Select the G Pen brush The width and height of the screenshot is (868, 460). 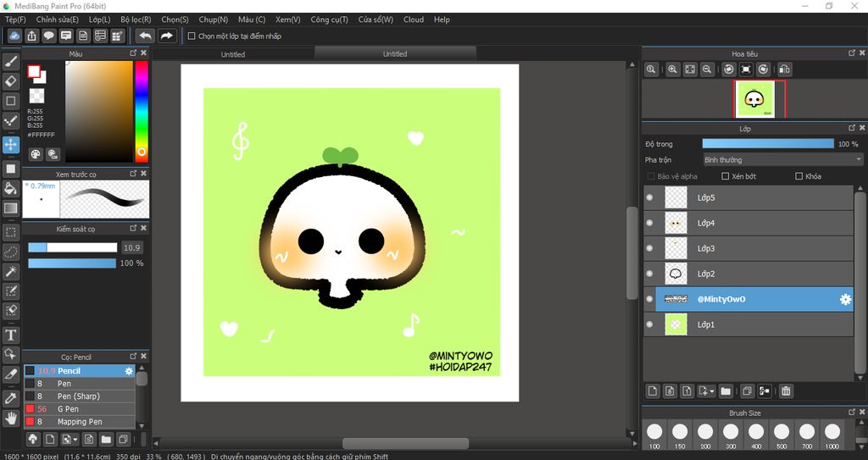(79, 409)
